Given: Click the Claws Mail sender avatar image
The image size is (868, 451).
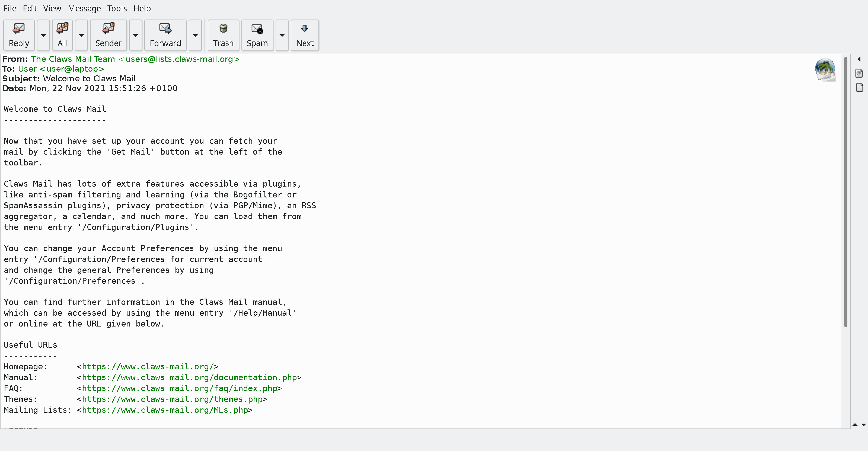Looking at the screenshot, I should tap(825, 70).
